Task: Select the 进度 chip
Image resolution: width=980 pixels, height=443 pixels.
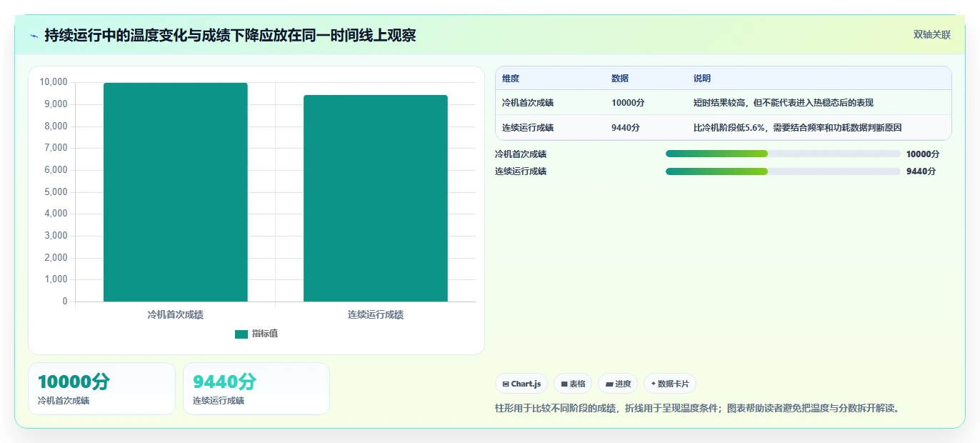Action: [x=618, y=384]
